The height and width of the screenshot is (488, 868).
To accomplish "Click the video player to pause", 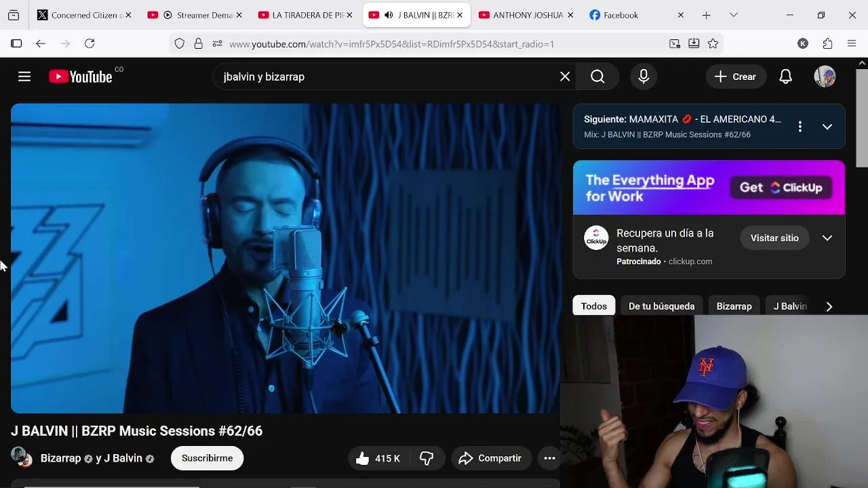I will (x=285, y=258).
